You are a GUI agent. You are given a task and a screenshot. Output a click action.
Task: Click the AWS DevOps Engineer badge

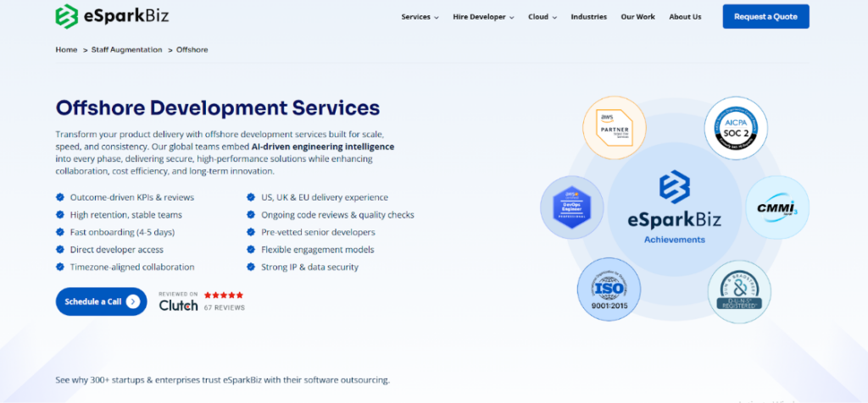[x=572, y=208]
